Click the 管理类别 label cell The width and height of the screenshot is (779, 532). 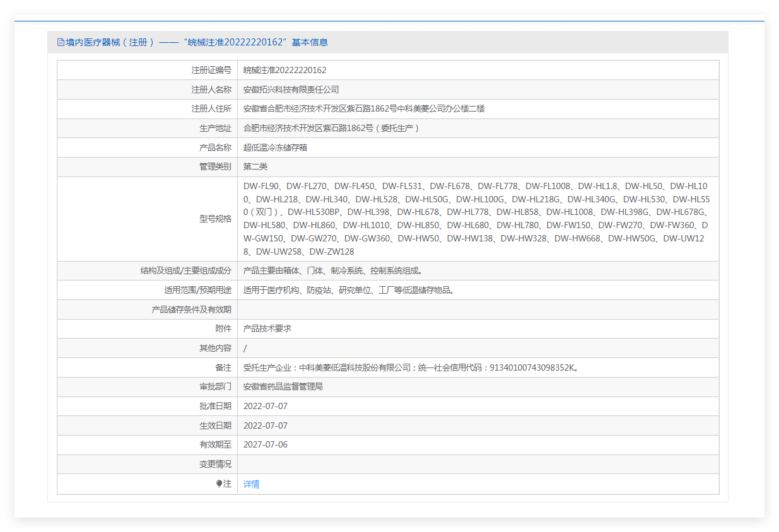click(x=148, y=166)
